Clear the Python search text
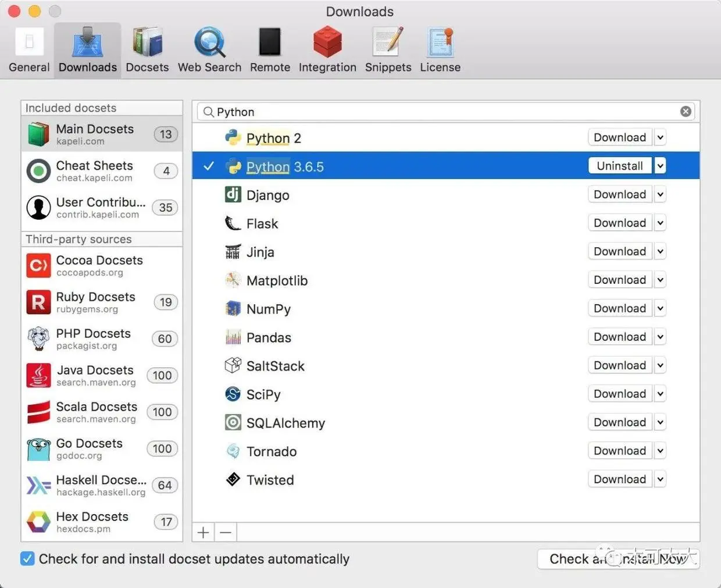The image size is (721, 588). click(686, 111)
